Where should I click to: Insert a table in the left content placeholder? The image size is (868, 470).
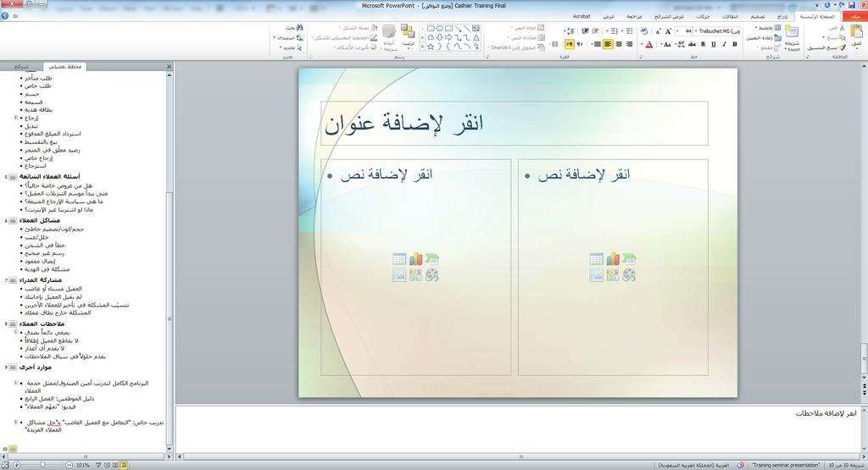point(399,259)
